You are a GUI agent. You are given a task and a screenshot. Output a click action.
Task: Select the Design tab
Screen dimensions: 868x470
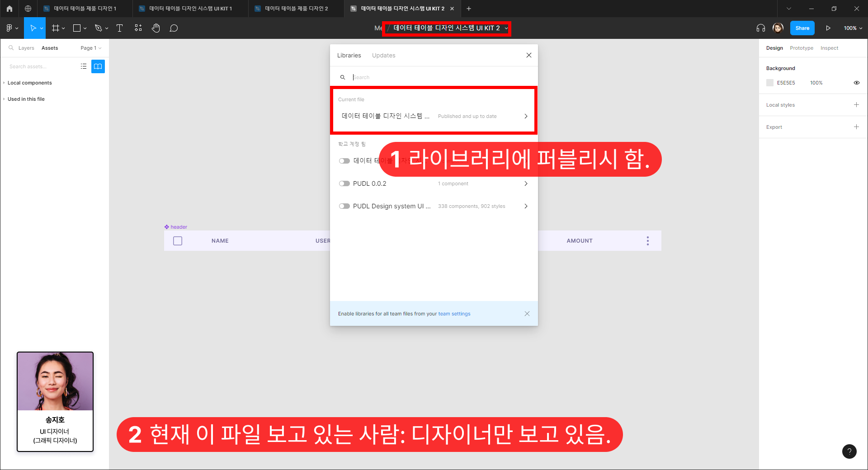point(774,48)
